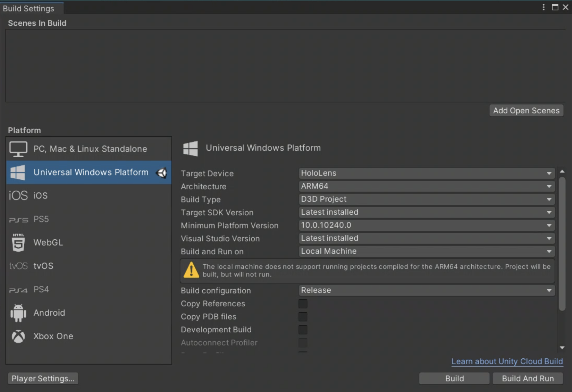Click the Copy PDB files label
Viewport: 572px width, 392px height.
click(208, 317)
